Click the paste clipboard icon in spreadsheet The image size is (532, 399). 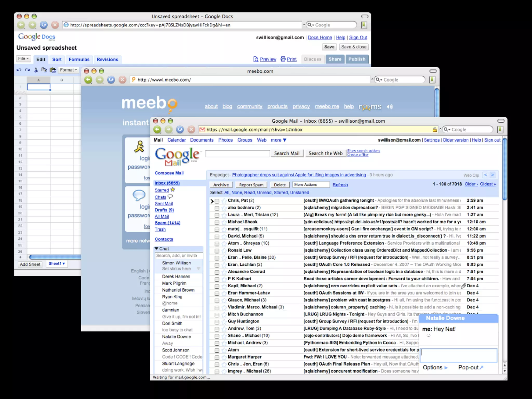point(53,70)
